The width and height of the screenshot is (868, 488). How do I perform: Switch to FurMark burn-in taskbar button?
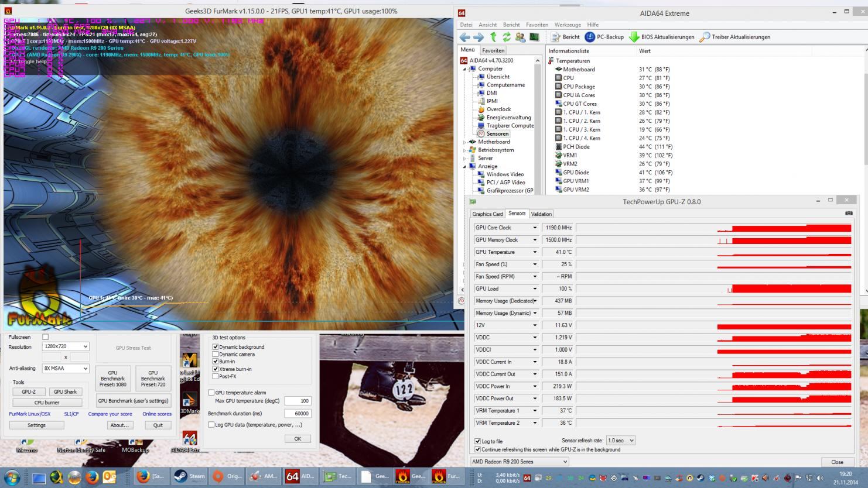448,476
